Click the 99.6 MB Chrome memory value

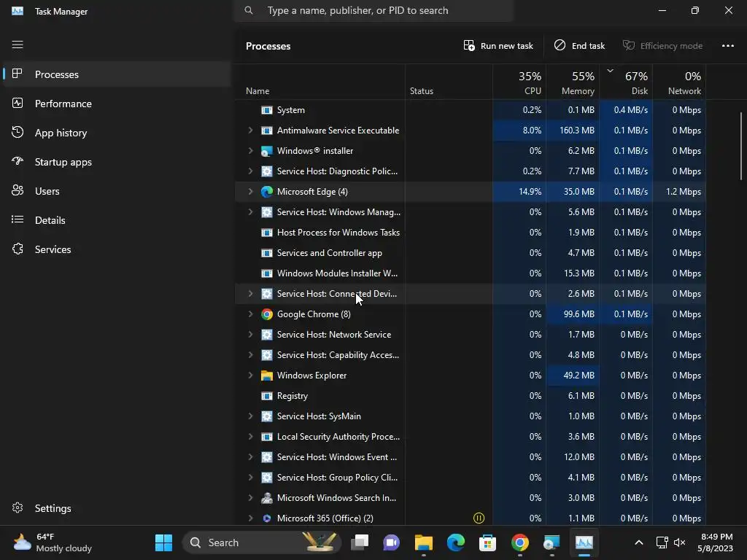click(578, 314)
